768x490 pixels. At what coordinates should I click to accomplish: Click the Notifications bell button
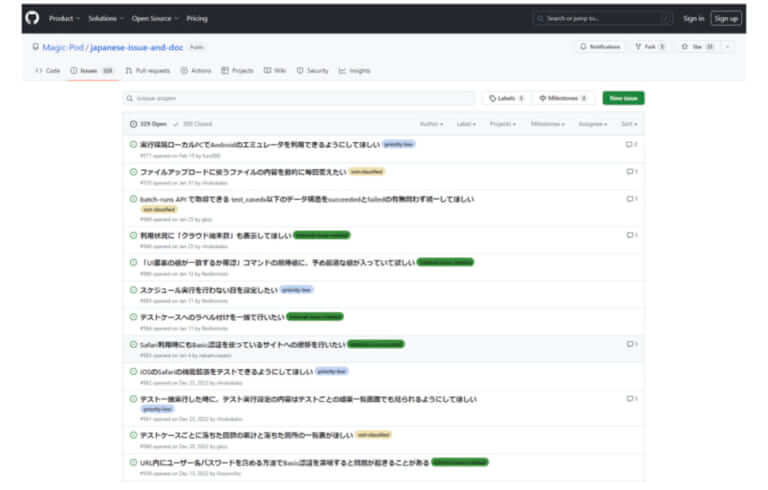tap(600, 47)
